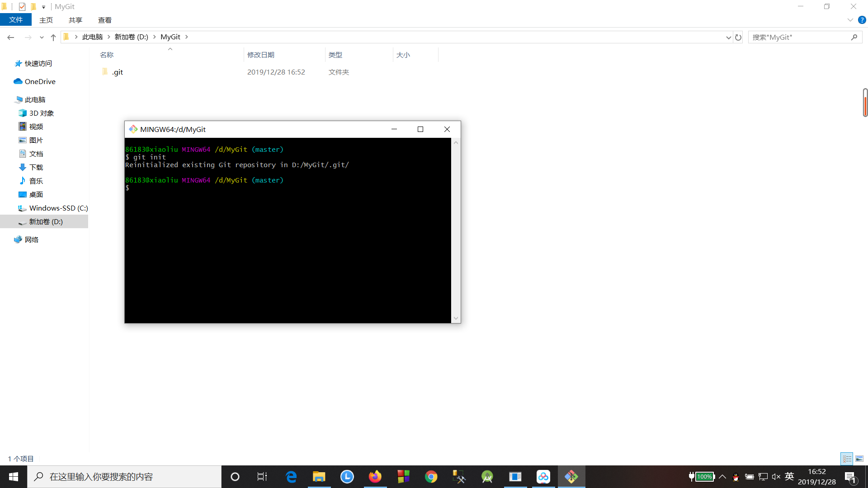Switch to details view using bottom-right toggle
The width and height of the screenshot is (868, 488).
tap(847, 458)
